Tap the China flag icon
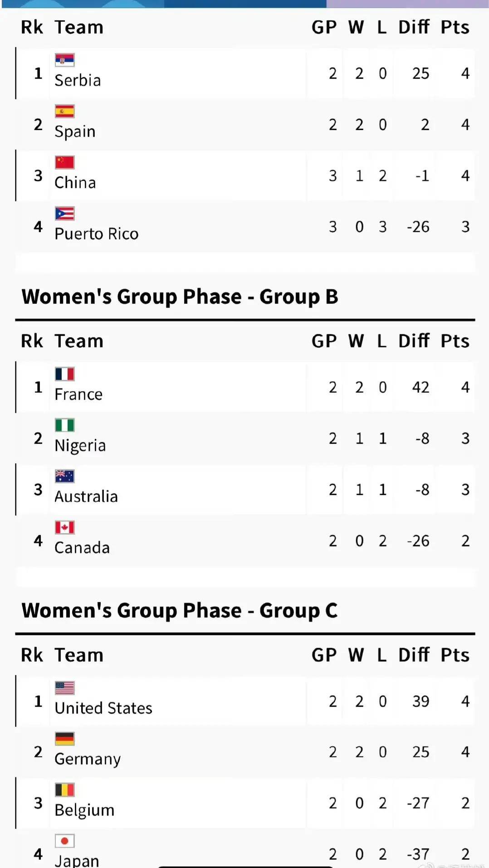 [64, 162]
